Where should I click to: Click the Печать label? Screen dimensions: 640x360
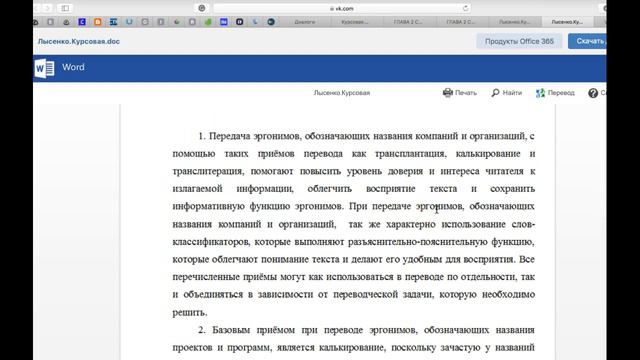point(466,93)
